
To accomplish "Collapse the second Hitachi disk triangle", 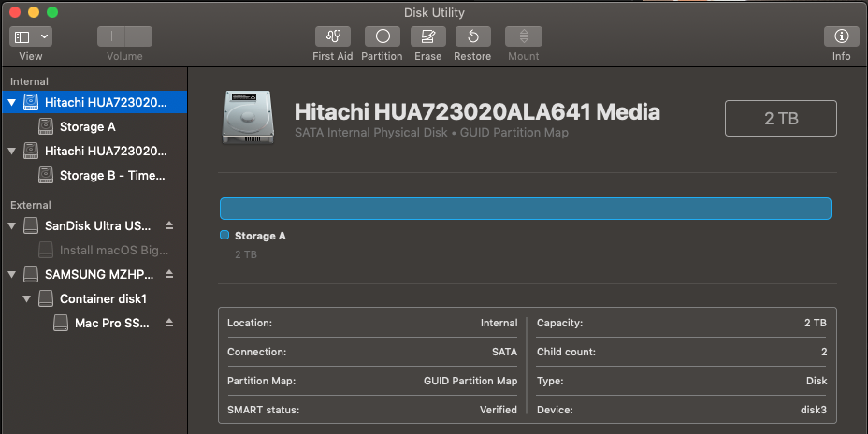I will 12,152.
